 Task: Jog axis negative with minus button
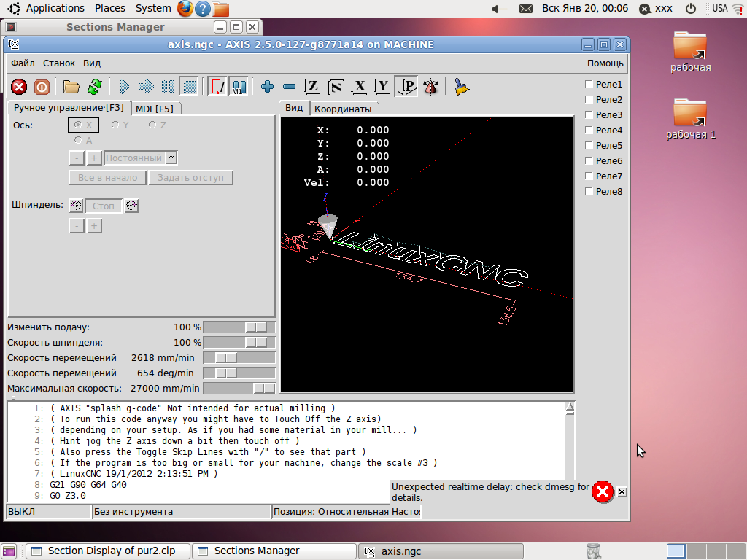[77, 158]
